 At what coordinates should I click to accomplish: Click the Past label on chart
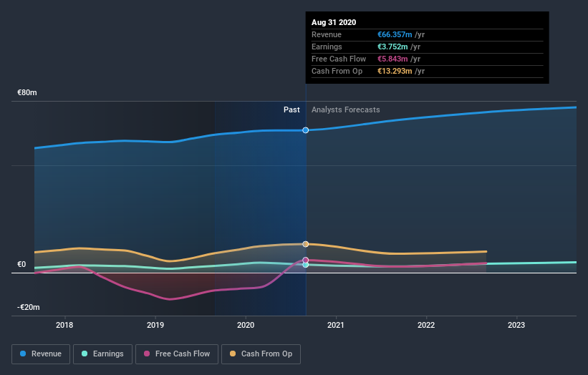[x=291, y=109]
